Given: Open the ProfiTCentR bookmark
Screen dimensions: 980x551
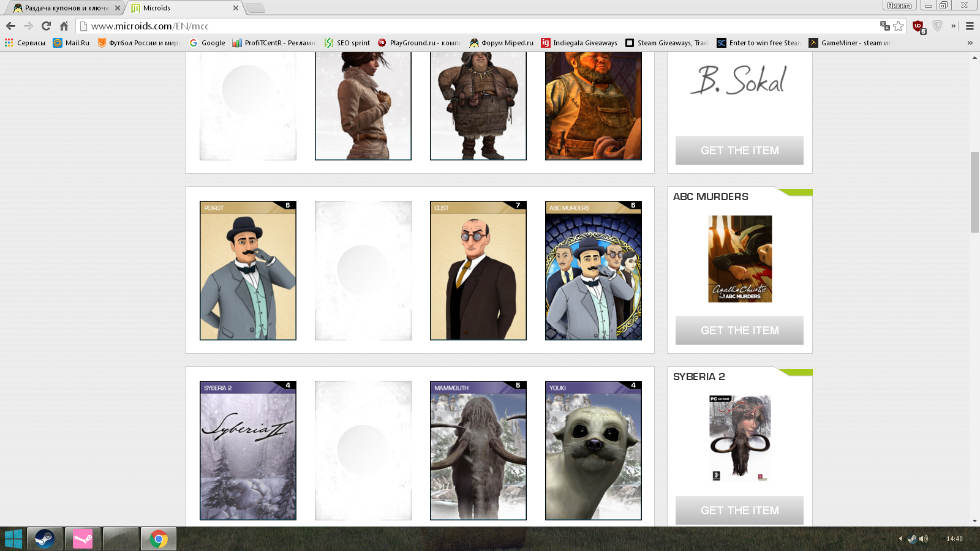Looking at the screenshot, I should pos(274,43).
